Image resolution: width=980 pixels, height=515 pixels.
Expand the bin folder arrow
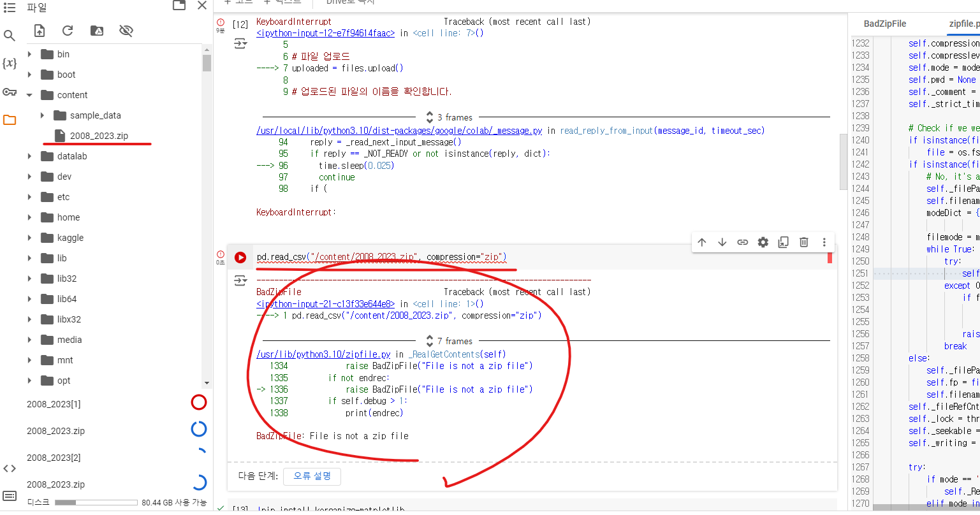pos(29,54)
